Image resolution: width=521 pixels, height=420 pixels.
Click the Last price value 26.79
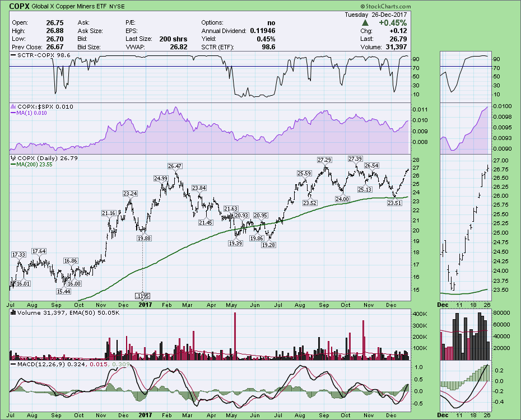click(398, 39)
